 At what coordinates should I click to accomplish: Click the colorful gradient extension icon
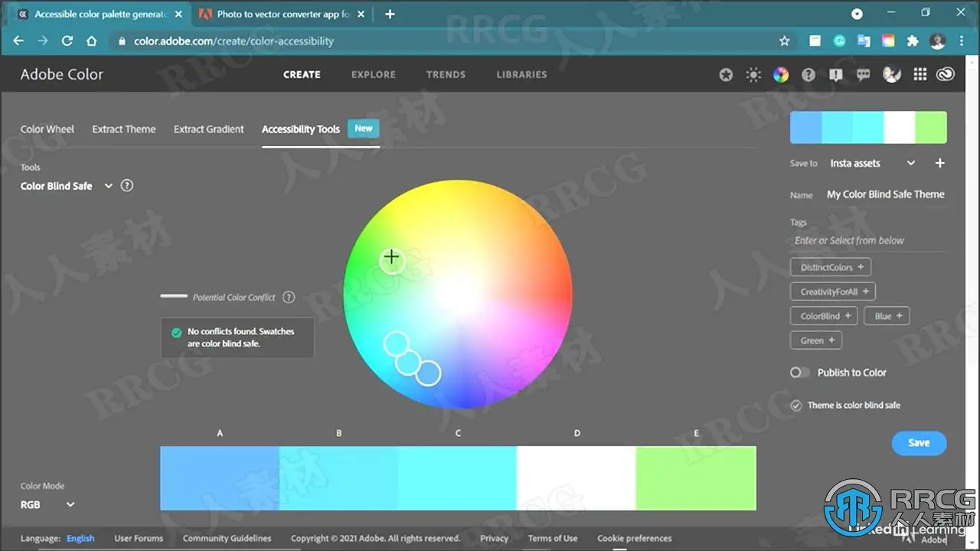pyautogui.click(x=888, y=41)
